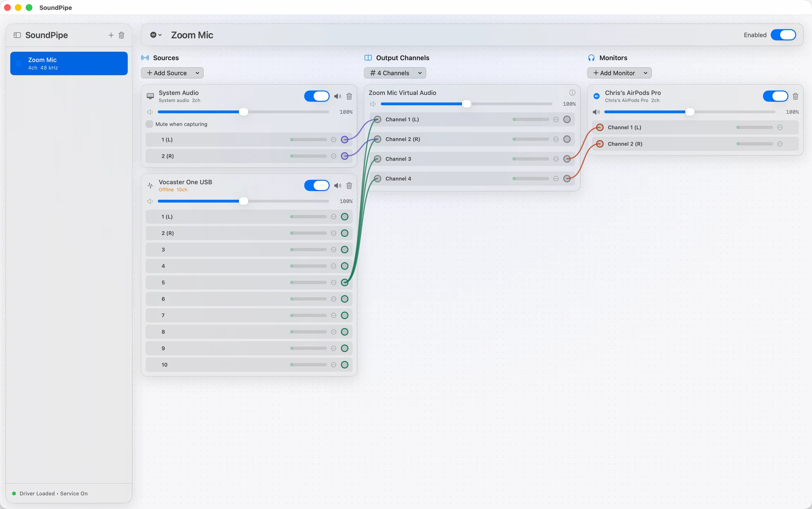Adjust Chris's AirPods Pro volume slider
The width and height of the screenshot is (812, 509).
pyautogui.click(x=690, y=112)
